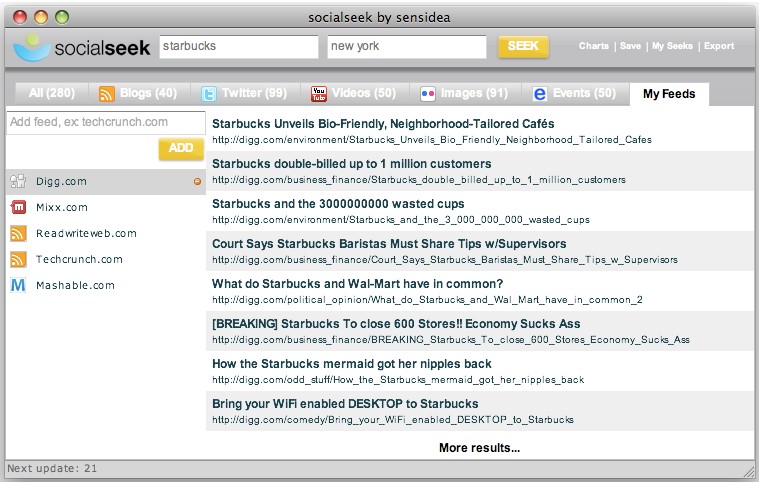Click the digg.com comedy DESKTOP URL

click(x=393, y=420)
